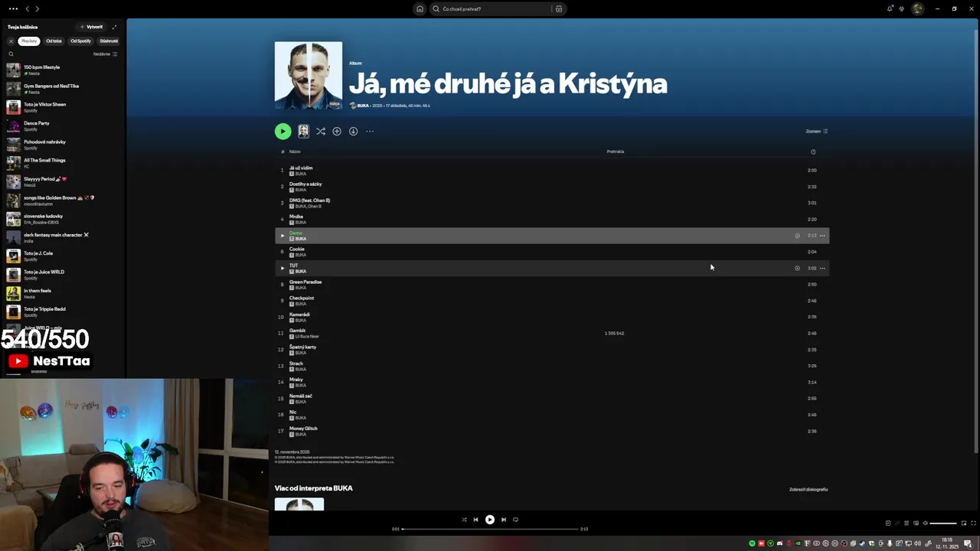The image size is (980, 551).
Task: Add TUT track with its plus circle icon
Action: [x=797, y=268]
